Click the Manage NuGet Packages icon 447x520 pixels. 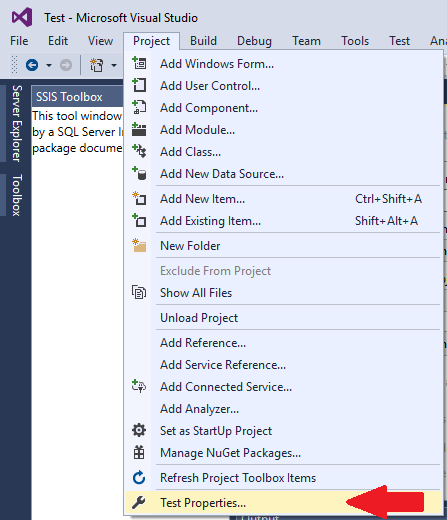point(139,452)
